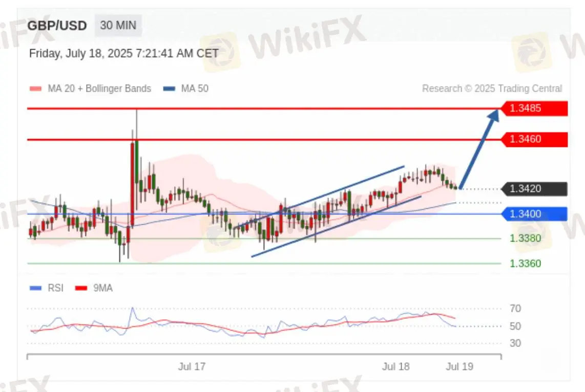Select the 1.3485 red resistance label

pos(534,108)
